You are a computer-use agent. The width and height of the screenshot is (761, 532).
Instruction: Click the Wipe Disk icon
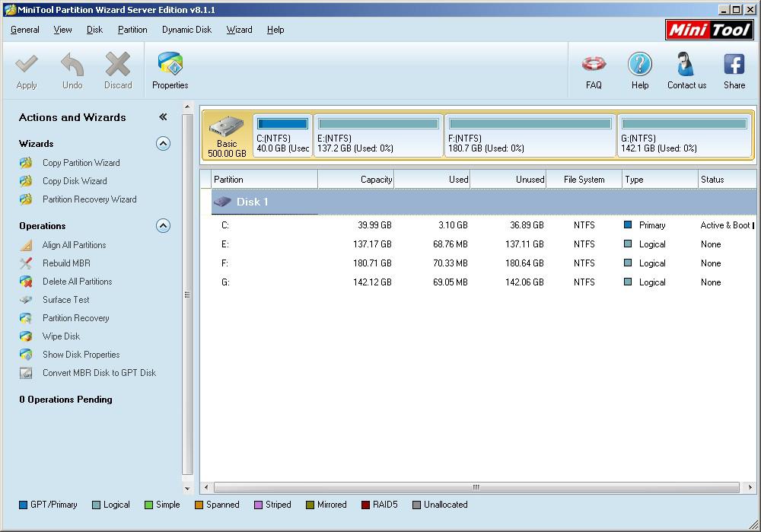click(27, 336)
